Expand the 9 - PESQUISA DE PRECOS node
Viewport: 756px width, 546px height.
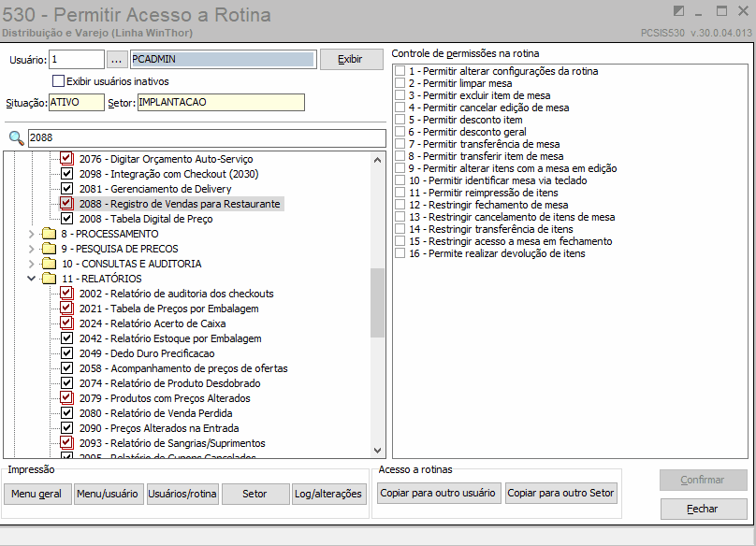(31, 249)
